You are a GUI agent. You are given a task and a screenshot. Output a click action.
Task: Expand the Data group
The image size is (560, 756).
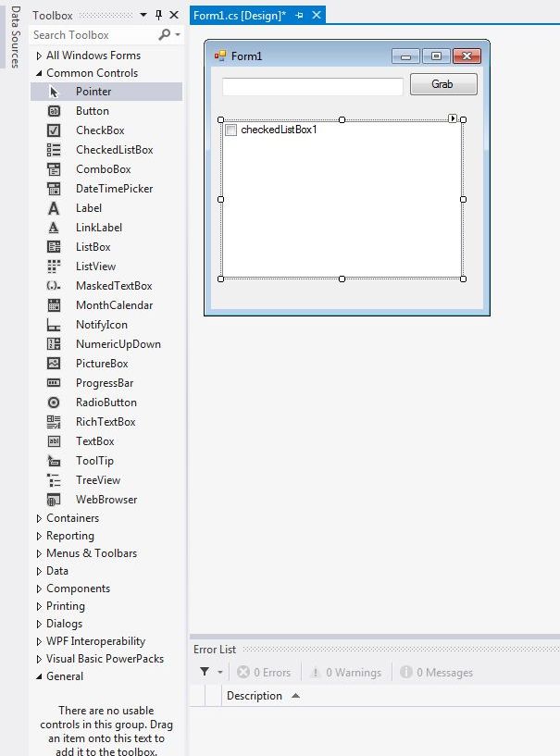39,571
